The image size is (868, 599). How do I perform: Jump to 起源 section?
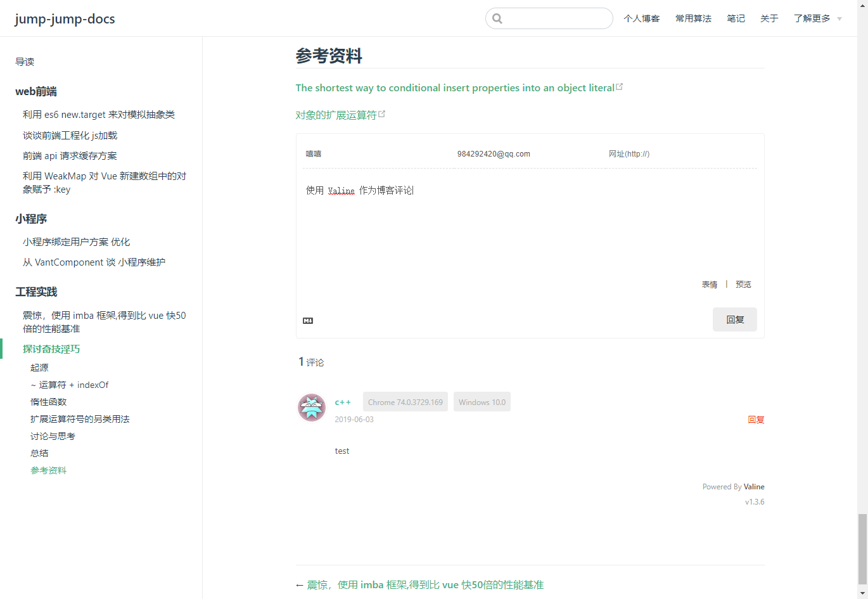coord(39,368)
